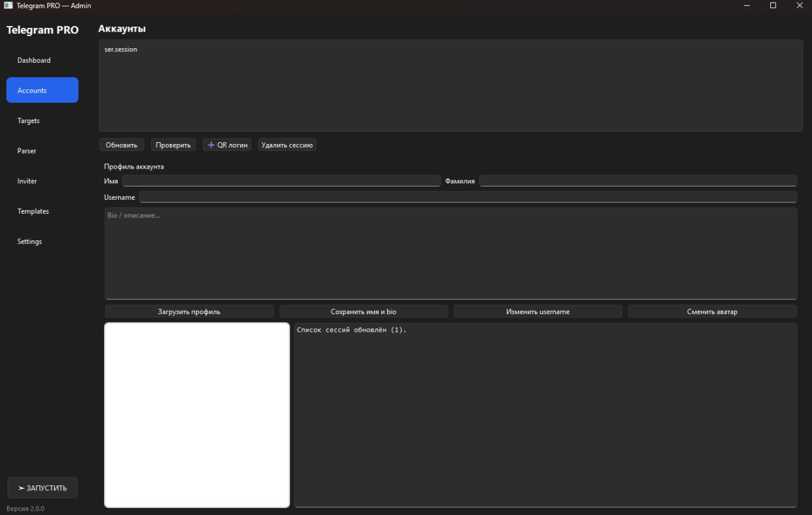Click the Проверить button
This screenshot has width=812, height=515.
pyautogui.click(x=173, y=145)
